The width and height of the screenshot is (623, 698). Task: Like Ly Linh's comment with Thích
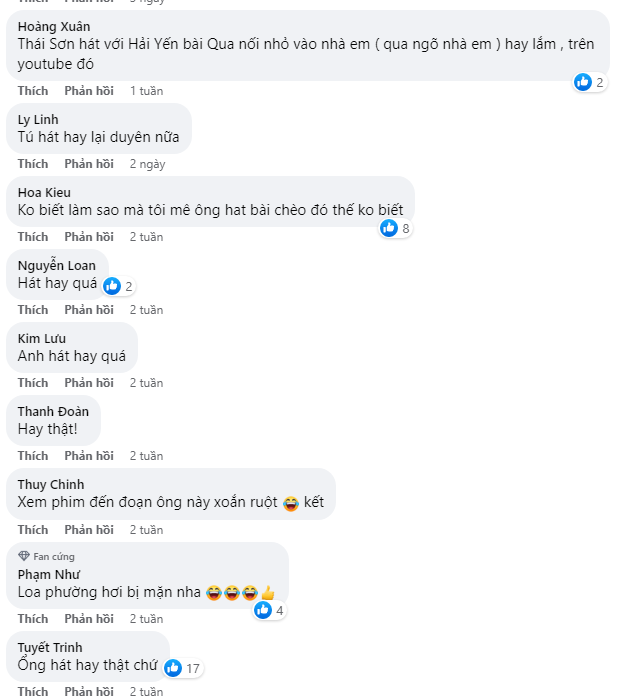click(x=33, y=164)
